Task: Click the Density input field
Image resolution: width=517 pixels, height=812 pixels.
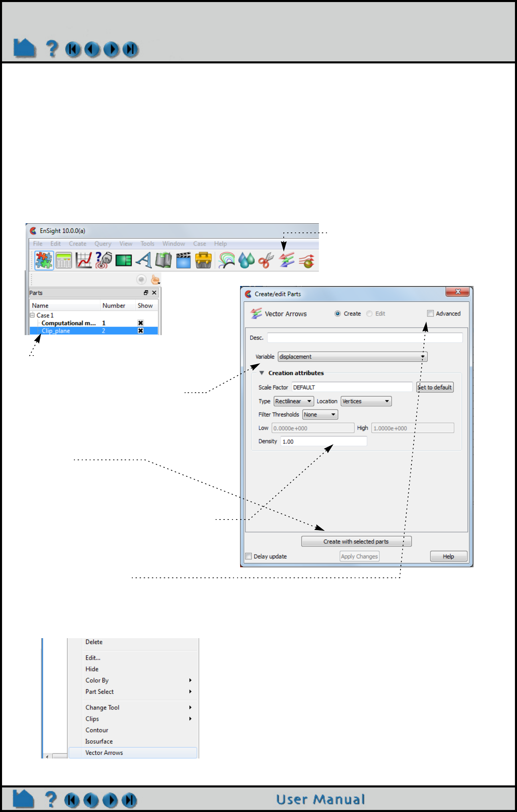Action: (324, 441)
